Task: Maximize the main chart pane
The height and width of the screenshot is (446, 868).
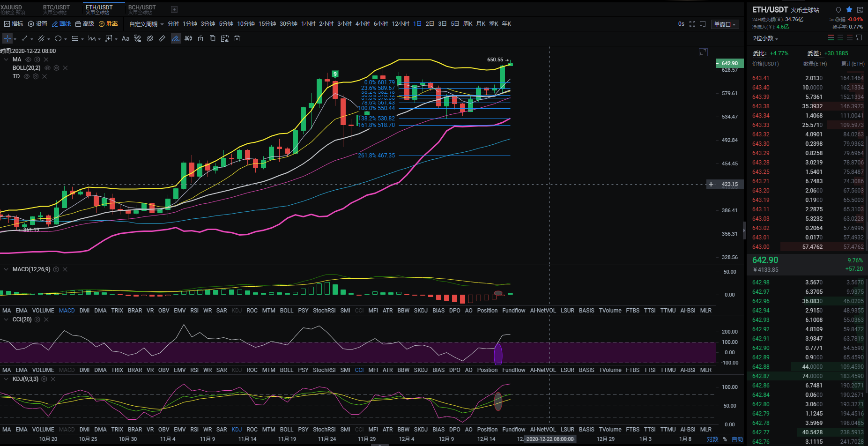Action: click(x=703, y=52)
